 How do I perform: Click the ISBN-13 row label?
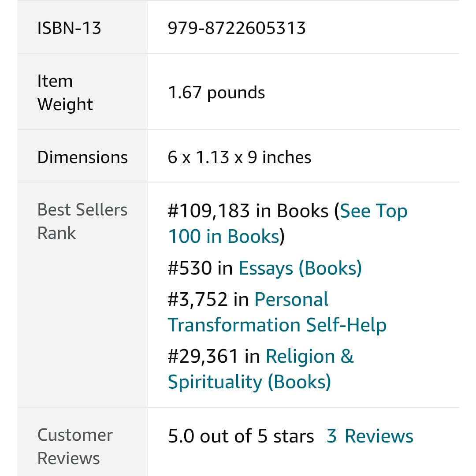(x=69, y=28)
